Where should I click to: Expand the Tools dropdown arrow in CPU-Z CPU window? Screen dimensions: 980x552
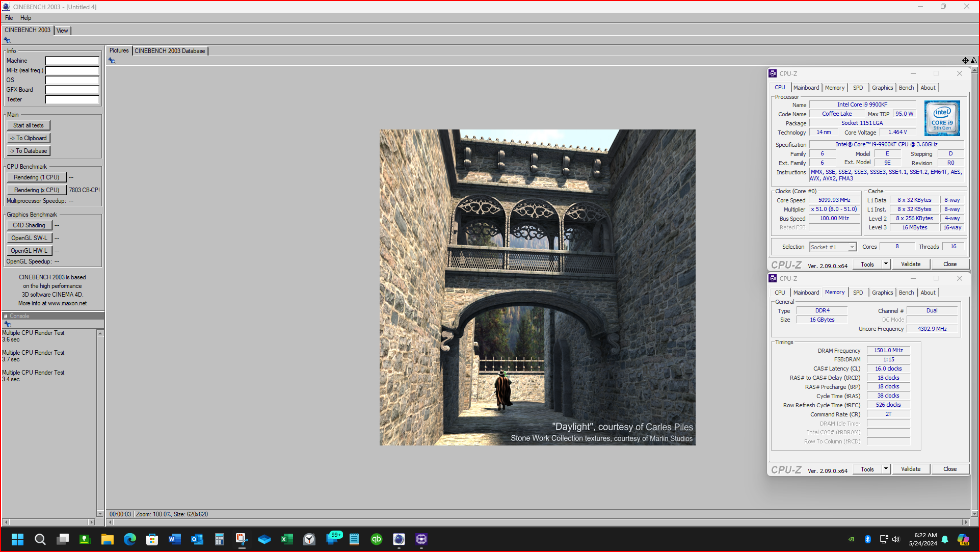886,264
